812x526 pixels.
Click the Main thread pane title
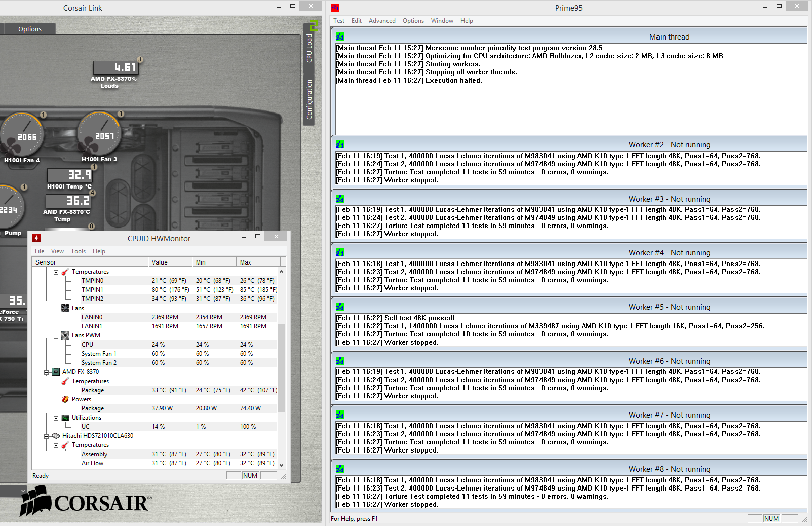point(669,36)
